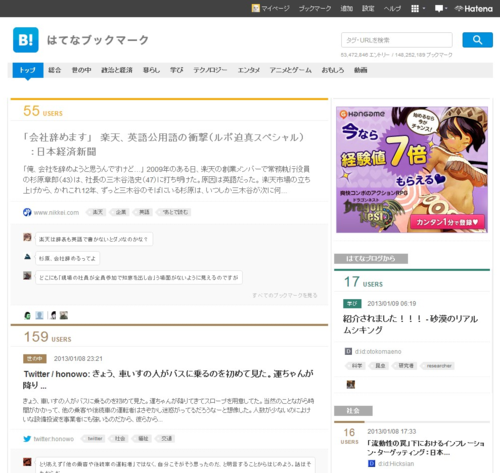Click the はてなブログから section header
500x473 pixels.
(371, 259)
